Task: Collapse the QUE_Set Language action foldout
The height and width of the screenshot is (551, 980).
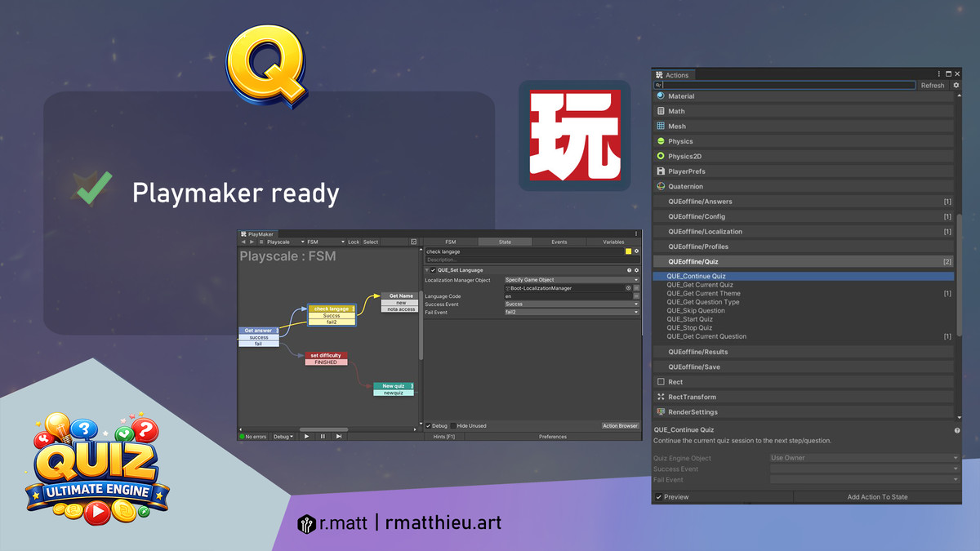Action: (x=426, y=270)
